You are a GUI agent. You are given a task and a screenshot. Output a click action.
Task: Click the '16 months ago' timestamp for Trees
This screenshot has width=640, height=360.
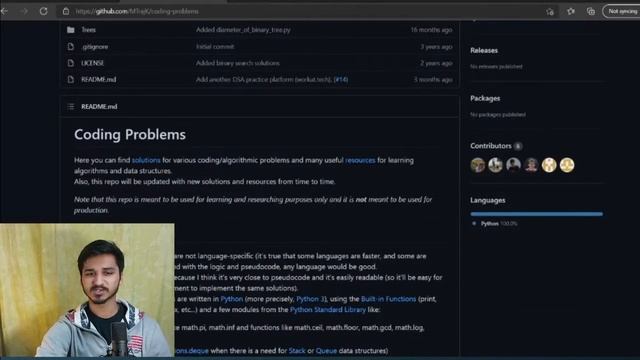431,30
